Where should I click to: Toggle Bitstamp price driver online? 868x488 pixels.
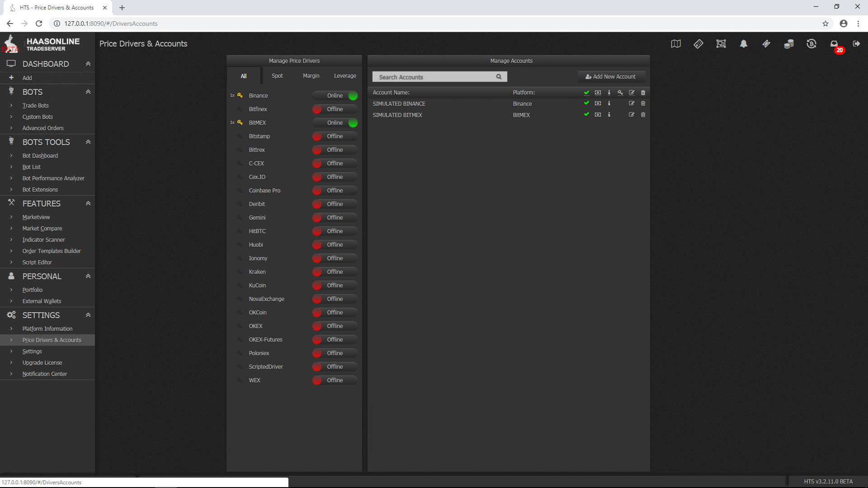(335, 136)
